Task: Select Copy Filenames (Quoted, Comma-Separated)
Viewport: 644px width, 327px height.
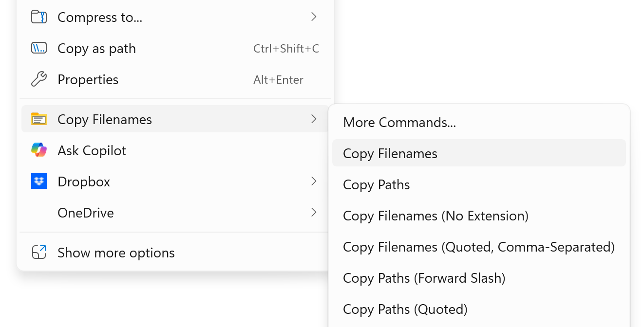Action: tap(478, 247)
